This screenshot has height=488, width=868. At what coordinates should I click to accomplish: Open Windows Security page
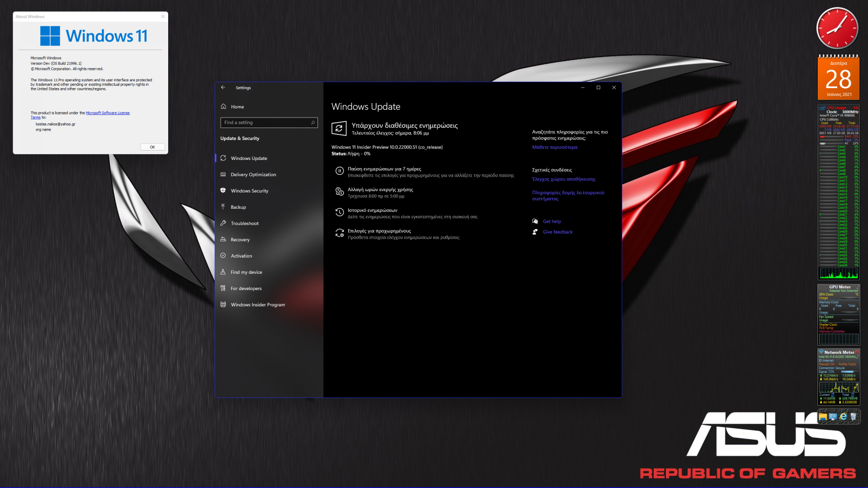pos(269,191)
